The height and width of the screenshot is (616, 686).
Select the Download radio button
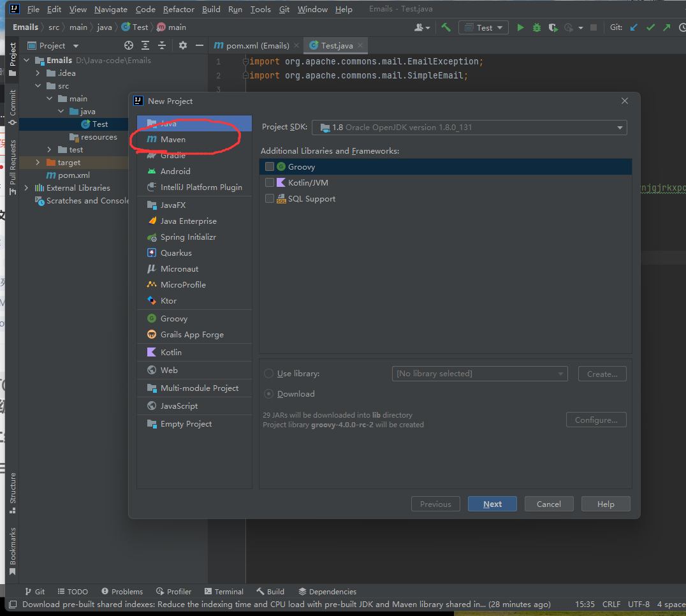coord(268,393)
